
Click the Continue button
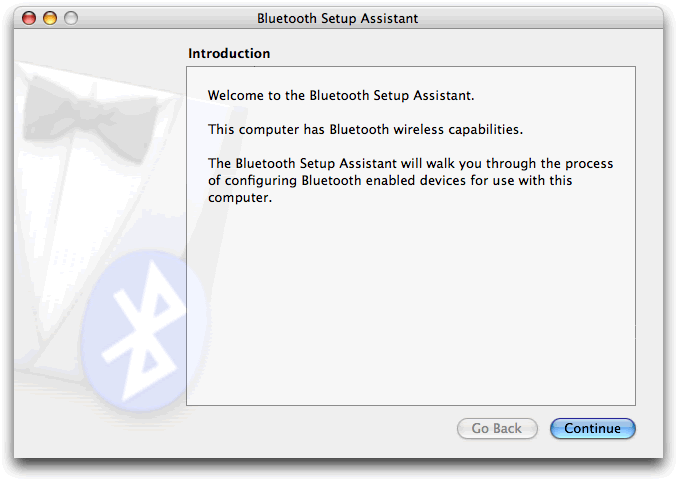(x=592, y=428)
